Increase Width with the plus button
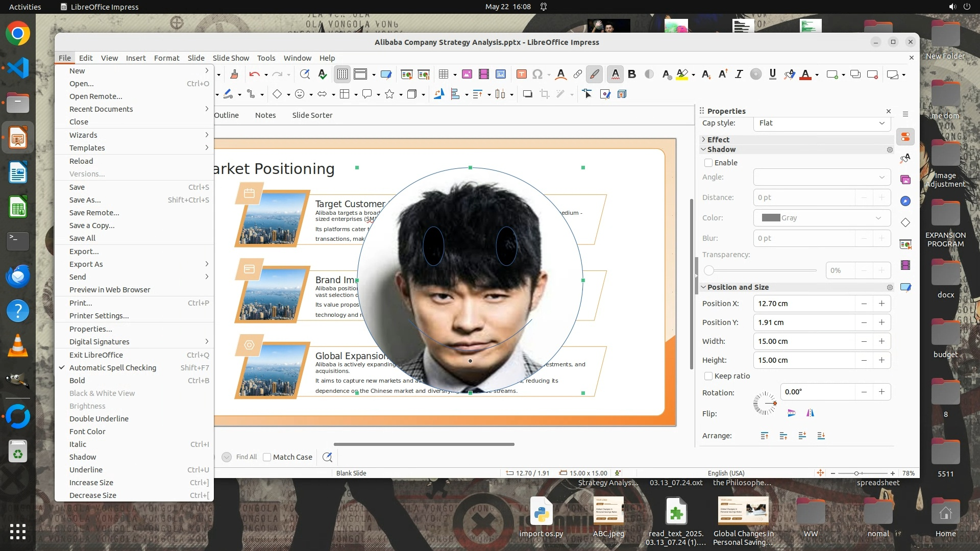The height and width of the screenshot is (551, 980). pyautogui.click(x=881, y=341)
